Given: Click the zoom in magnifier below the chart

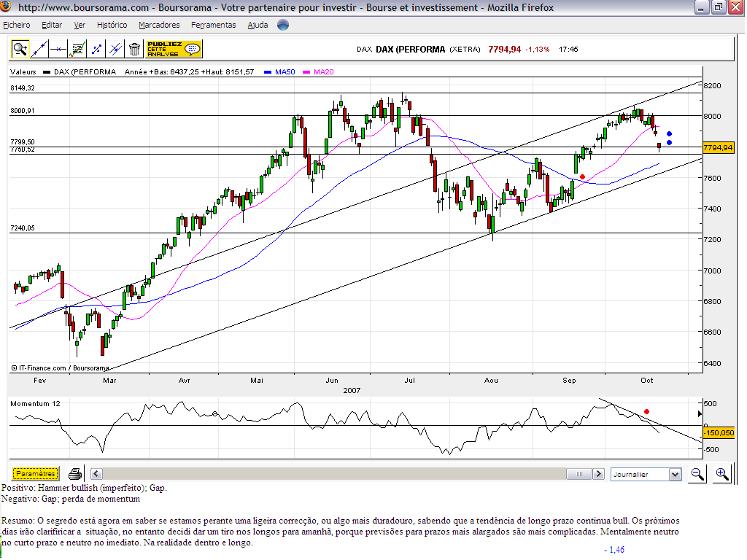Looking at the screenshot, I should coord(721,474).
